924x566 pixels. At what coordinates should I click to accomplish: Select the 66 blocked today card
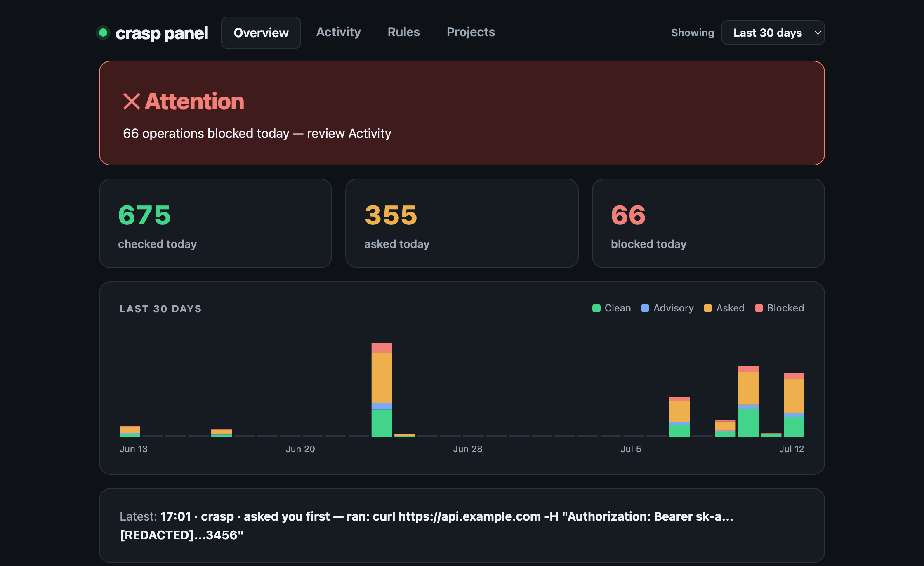pos(708,223)
